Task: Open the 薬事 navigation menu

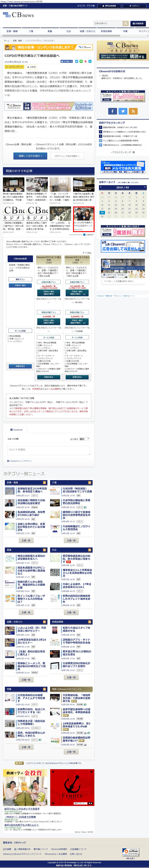Action: point(50,31)
